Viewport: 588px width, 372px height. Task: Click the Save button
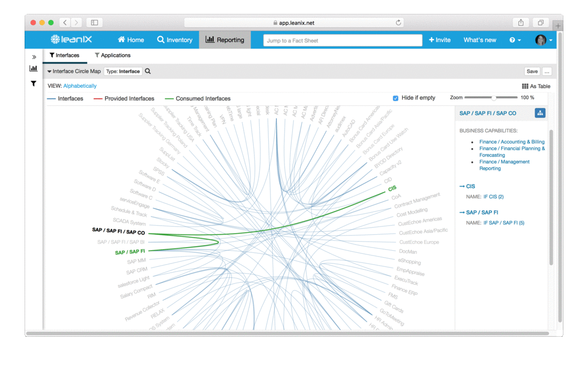click(x=532, y=71)
